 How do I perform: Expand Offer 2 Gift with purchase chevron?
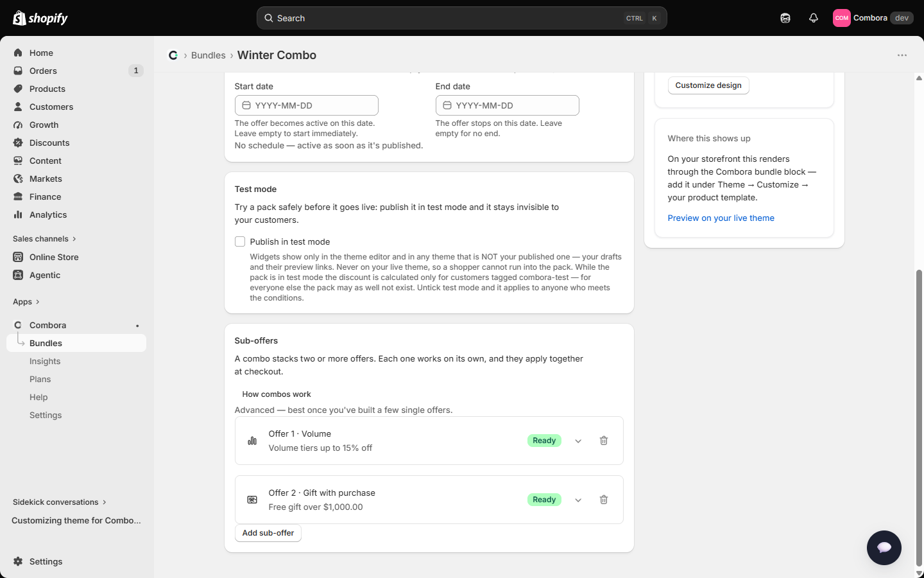click(x=578, y=500)
